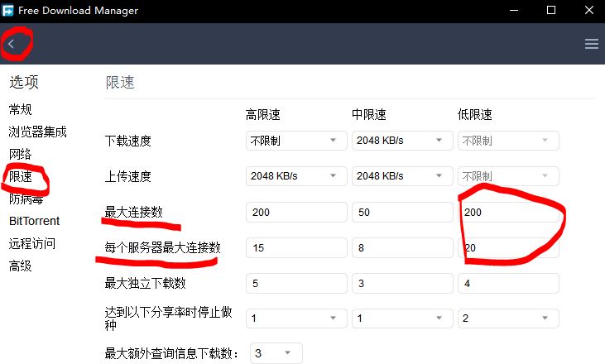Click the back arrow icon
The width and height of the screenshot is (605, 364).
[x=12, y=44]
